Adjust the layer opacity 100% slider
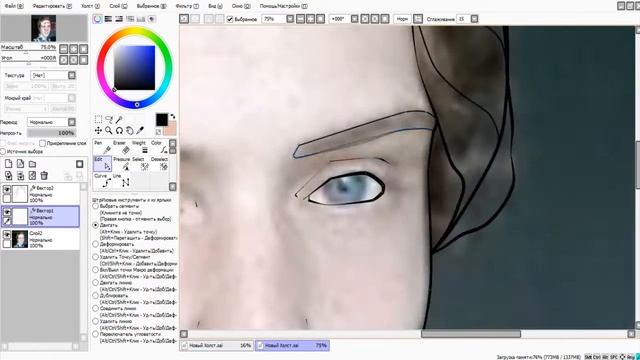 point(51,133)
